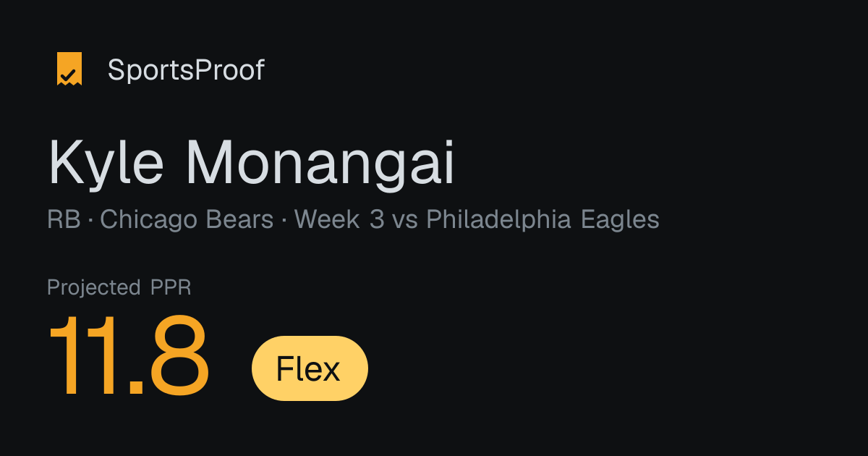Open the SportsProof brand name

(186, 70)
